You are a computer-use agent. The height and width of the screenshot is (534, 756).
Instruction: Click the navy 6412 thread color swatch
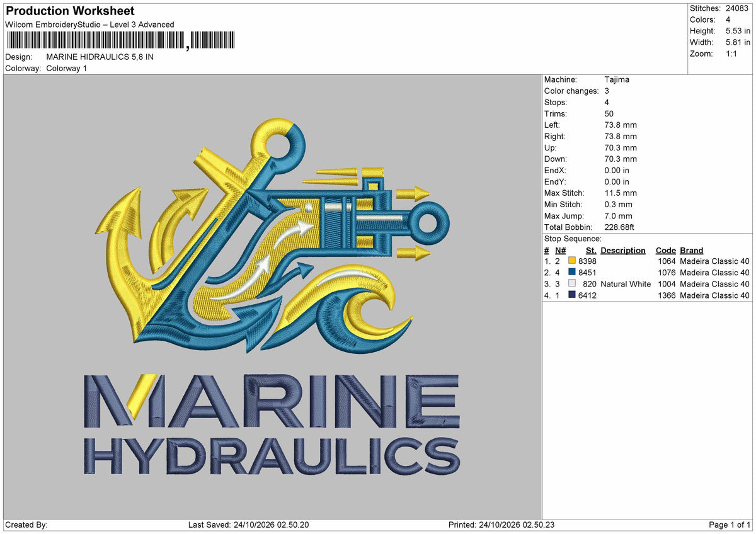[x=572, y=295]
